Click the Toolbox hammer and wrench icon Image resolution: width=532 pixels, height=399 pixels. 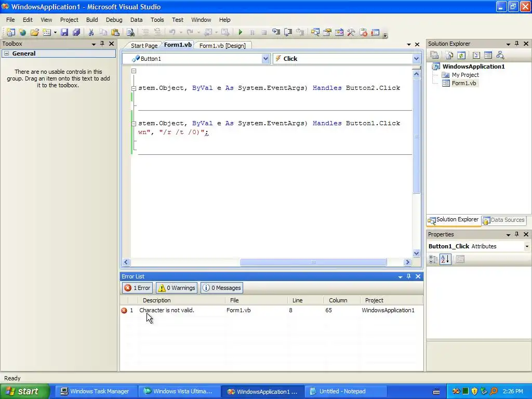point(351,32)
